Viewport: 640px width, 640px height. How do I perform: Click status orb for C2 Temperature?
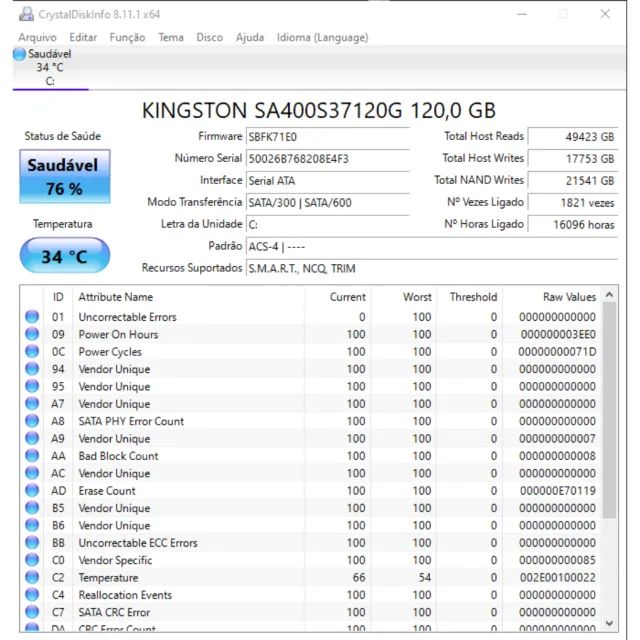[32, 577]
